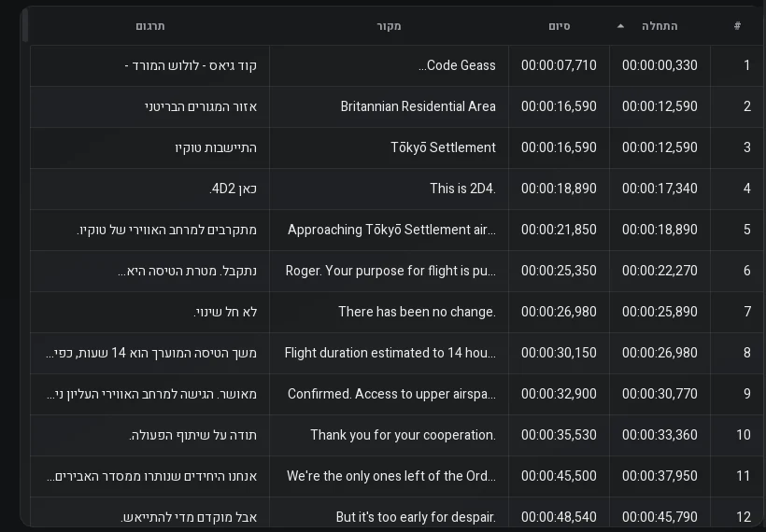
Task: Click start time 00:00:25,890
Action: pyautogui.click(x=660, y=312)
